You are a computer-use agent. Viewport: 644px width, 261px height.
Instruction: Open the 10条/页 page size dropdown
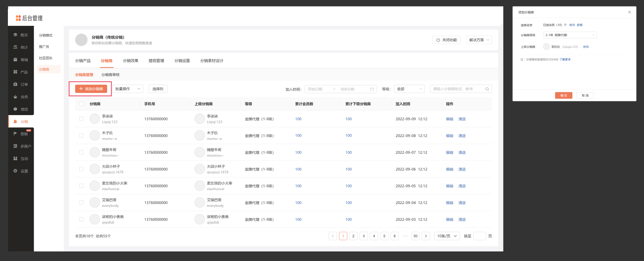(x=447, y=236)
